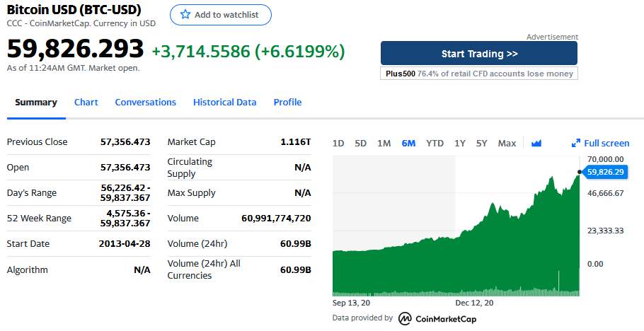The image size is (644, 331).
Task: Select the 5Y chart range
Action: (481, 143)
